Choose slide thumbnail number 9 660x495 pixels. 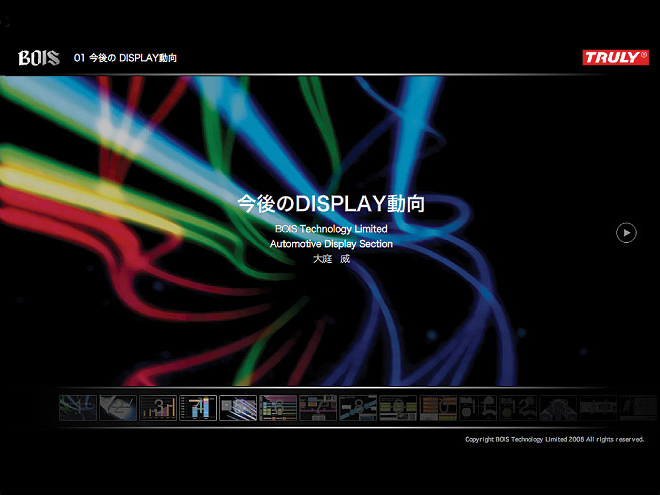(x=398, y=407)
